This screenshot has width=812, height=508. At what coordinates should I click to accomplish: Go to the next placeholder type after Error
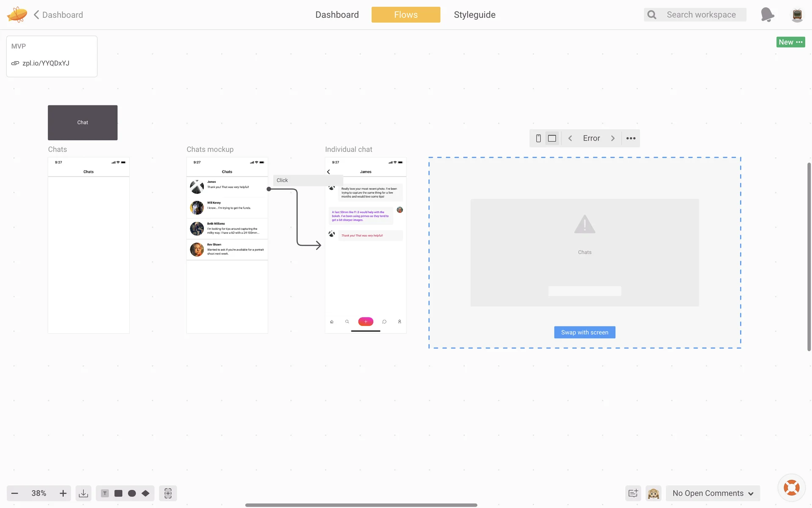613,138
